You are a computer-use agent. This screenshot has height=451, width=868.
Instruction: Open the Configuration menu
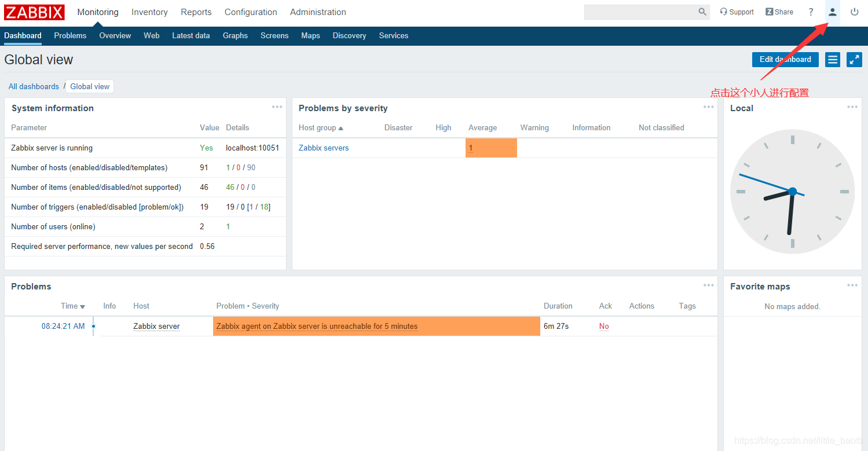tap(251, 12)
